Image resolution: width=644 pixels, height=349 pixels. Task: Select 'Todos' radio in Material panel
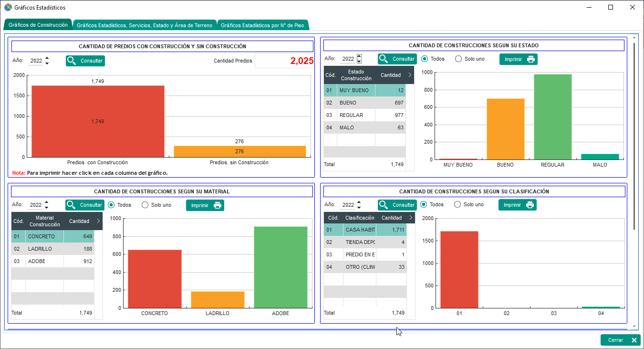[112, 205]
